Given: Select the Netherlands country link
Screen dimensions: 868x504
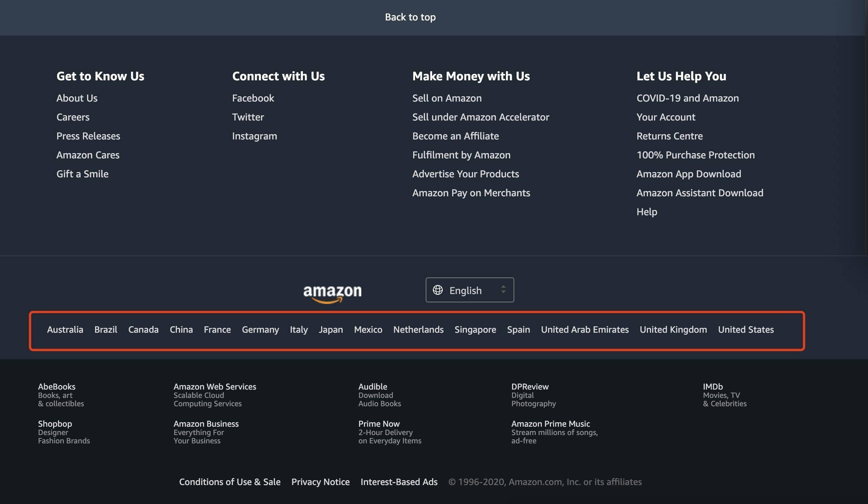Looking at the screenshot, I should (418, 330).
